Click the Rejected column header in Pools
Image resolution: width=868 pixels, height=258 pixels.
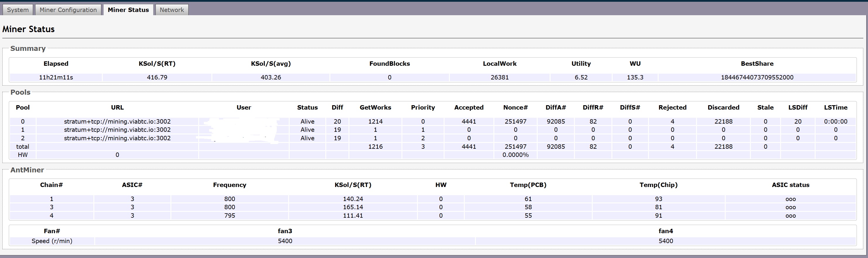tap(672, 107)
